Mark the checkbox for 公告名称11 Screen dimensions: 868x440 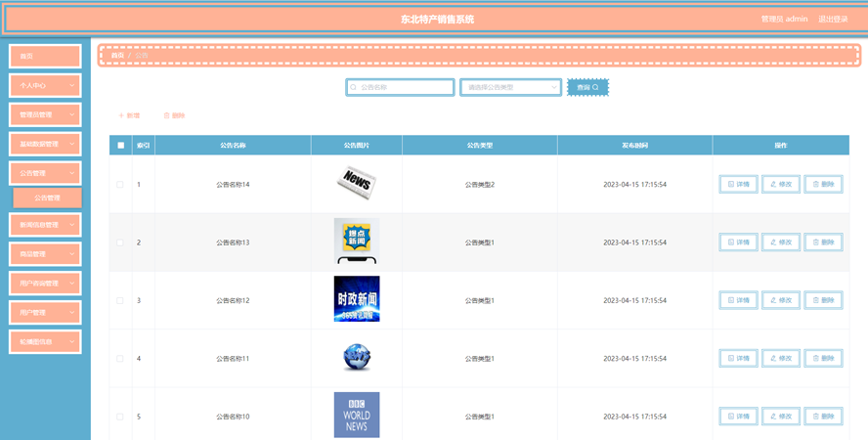(120, 359)
